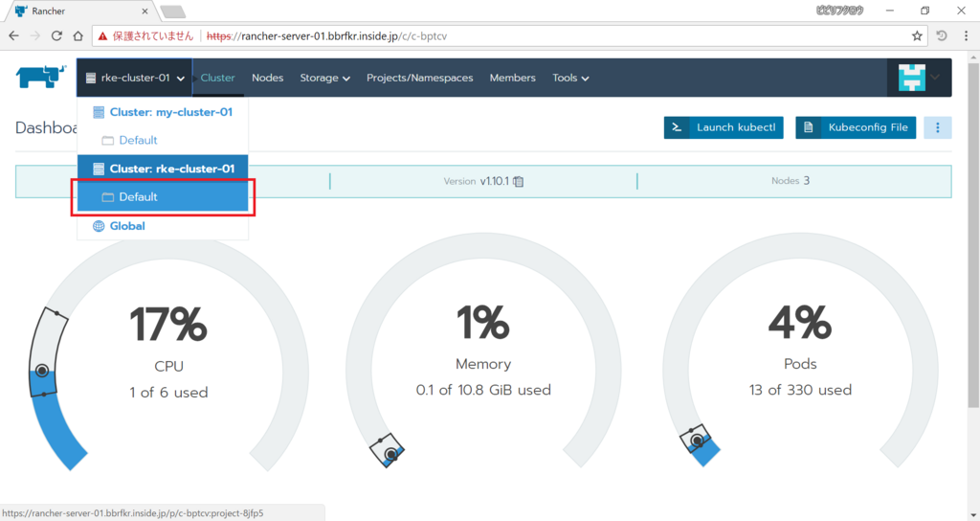Image resolution: width=980 pixels, height=521 pixels.
Task: Click the Memory gauge marker
Action: (x=391, y=454)
